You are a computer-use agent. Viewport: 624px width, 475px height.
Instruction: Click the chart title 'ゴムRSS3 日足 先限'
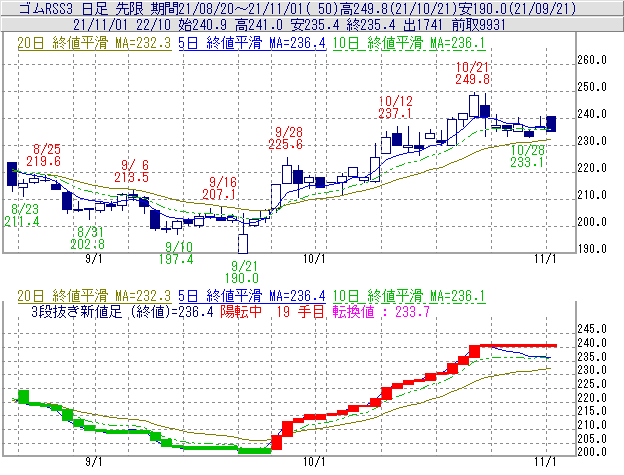pyautogui.click(x=81, y=8)
